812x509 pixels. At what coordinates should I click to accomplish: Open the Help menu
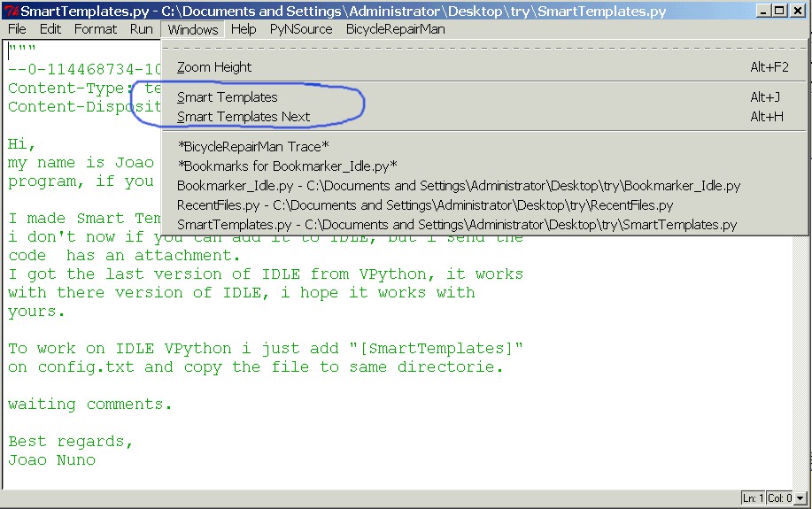[x=243, y=29]
